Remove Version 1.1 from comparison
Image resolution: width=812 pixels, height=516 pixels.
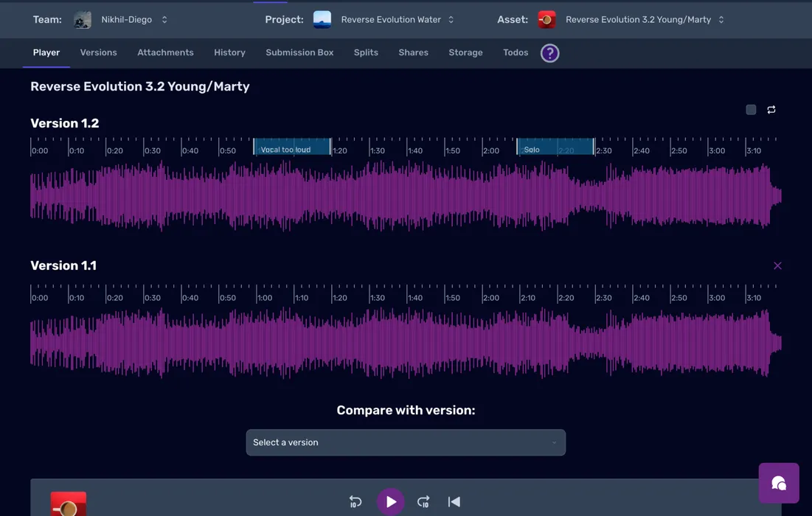[777, 265]
